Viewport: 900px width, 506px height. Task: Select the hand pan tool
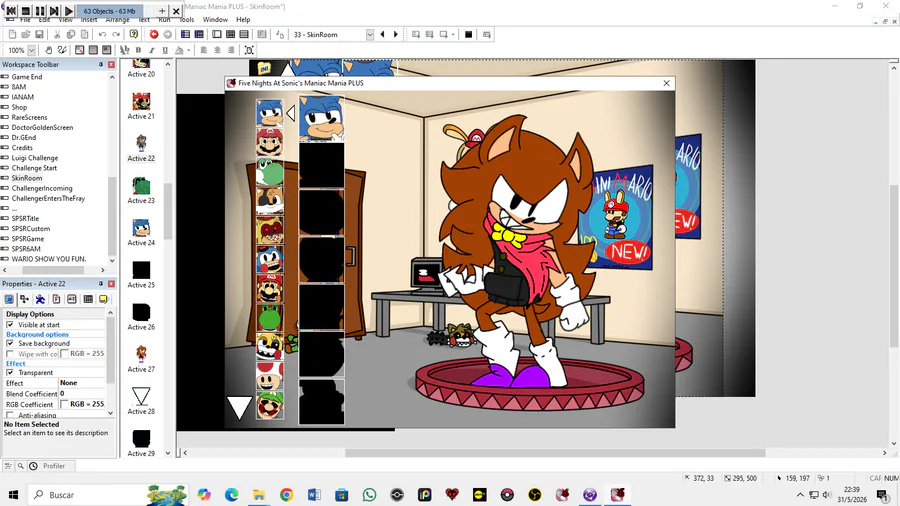tap(49, 50)
